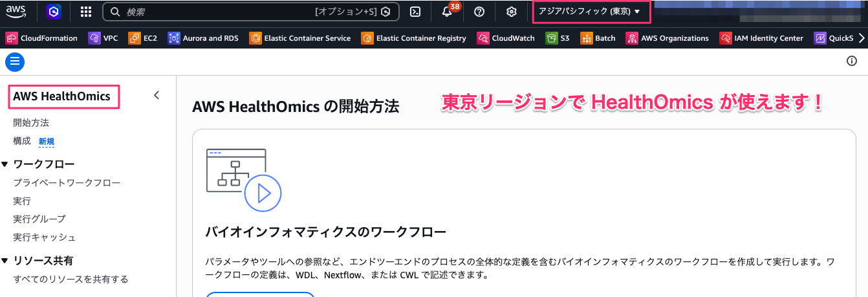The height and width of the screenshot is (297, 868).
Task: Click the IAM Identity Center shortcut icon
Action: pyautogui.click(x=726, y=38)
